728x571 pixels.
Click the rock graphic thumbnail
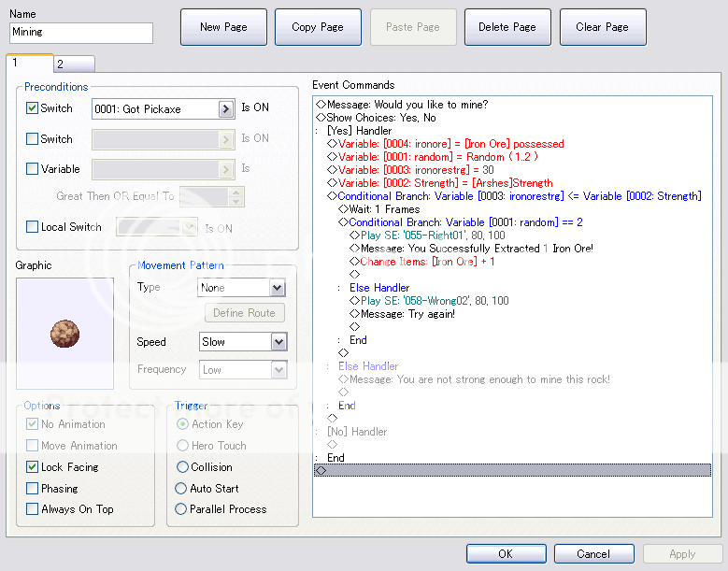point(64,333)
